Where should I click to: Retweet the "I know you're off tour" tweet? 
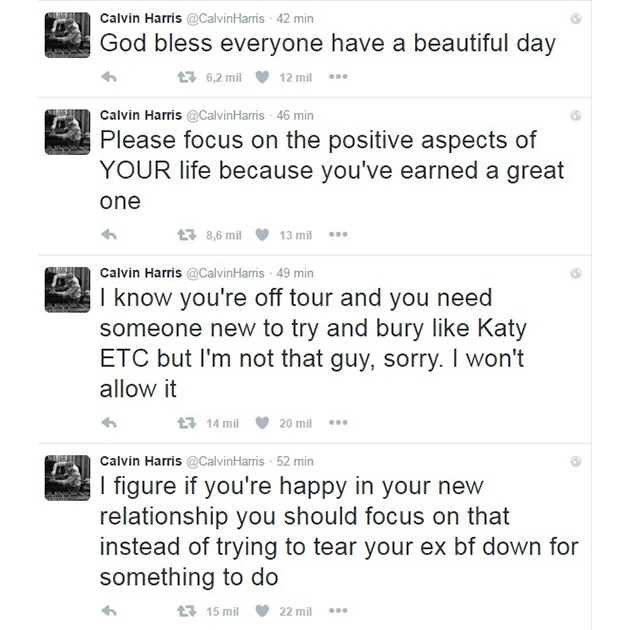pyautogui.click(x=184, y=423)
